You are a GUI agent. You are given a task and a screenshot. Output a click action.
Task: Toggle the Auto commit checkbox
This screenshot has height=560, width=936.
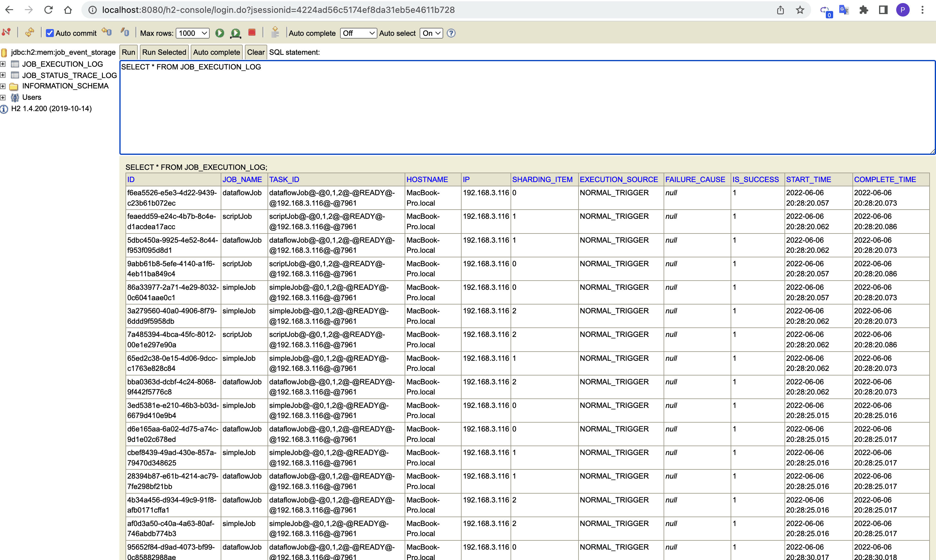(50, 33)
